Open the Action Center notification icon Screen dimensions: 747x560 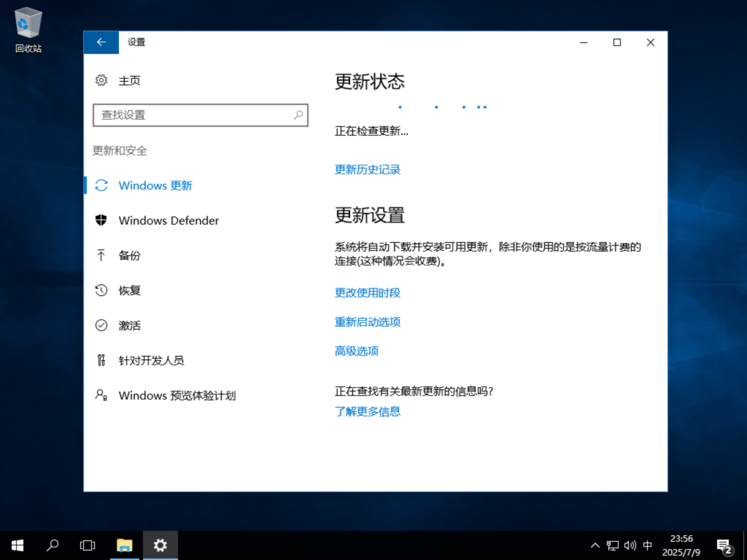(x=725, y=545)
